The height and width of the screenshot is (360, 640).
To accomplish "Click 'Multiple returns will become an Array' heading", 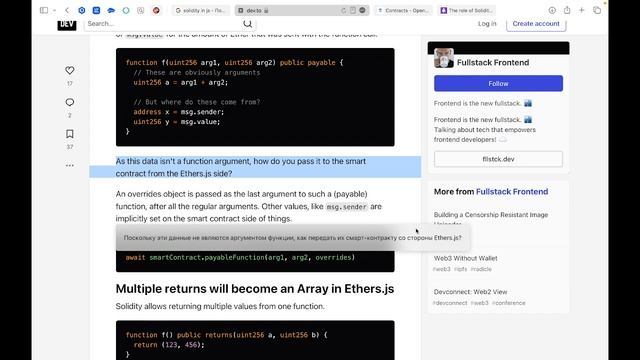I will coord(255,289).
